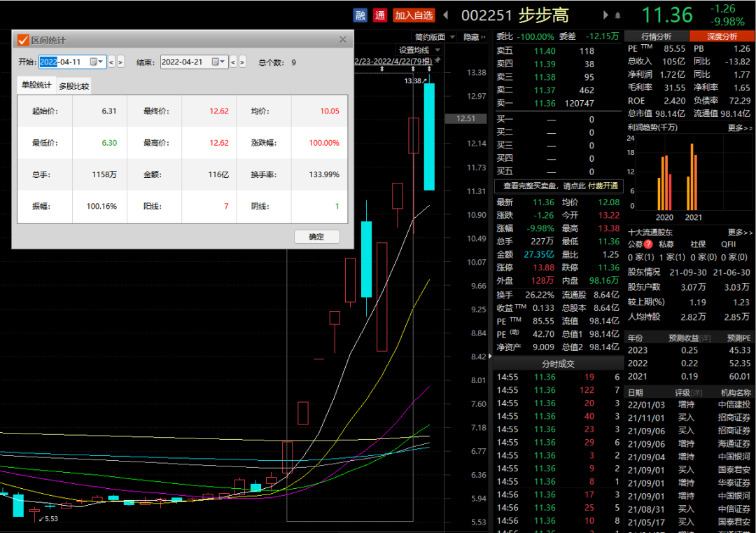Close the 区间统计 dialog
This screenshot has height=533, width=756.
click(343, 39)
